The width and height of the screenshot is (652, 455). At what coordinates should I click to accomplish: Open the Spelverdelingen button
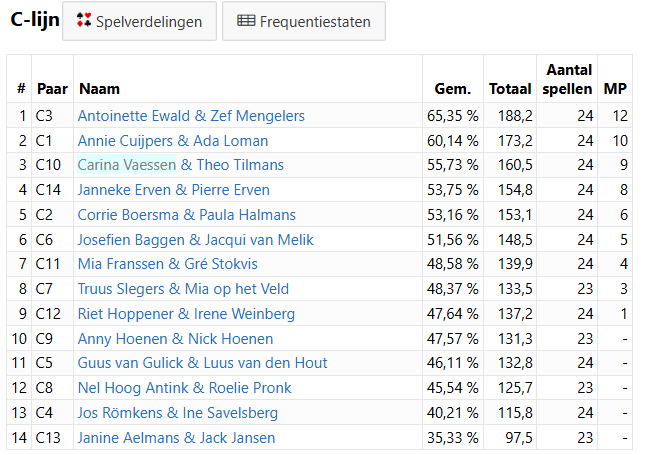click(x=139, y=21)
